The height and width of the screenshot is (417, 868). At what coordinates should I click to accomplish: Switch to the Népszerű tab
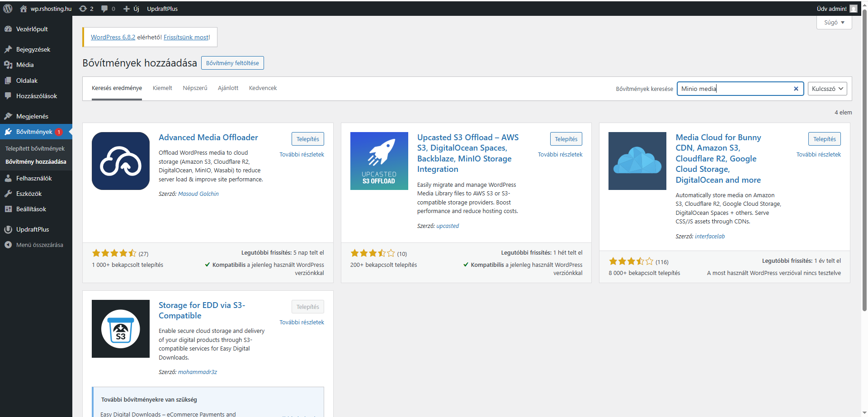click(195, 88)
